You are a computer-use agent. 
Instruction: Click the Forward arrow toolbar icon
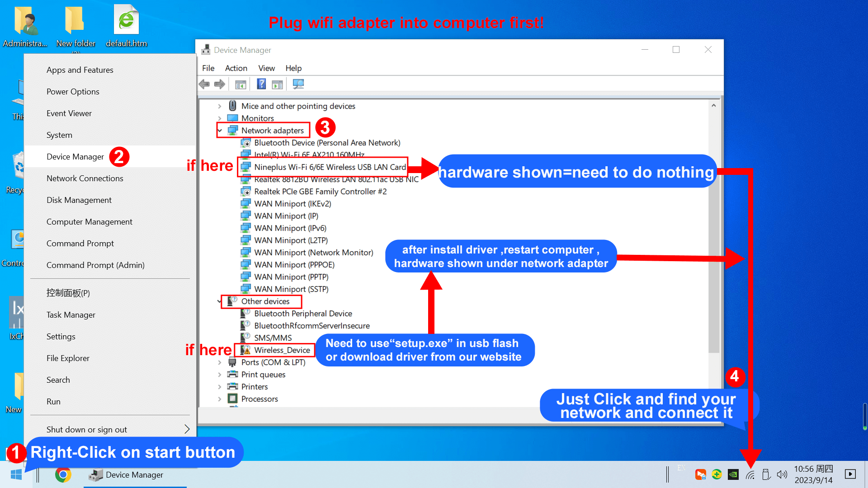[220, 84]
